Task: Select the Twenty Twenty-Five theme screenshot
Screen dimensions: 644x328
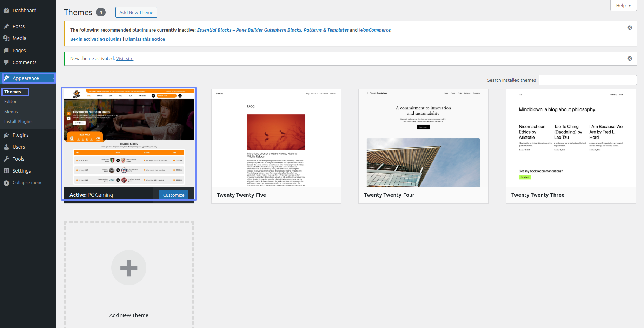Action: coord(276,138)
